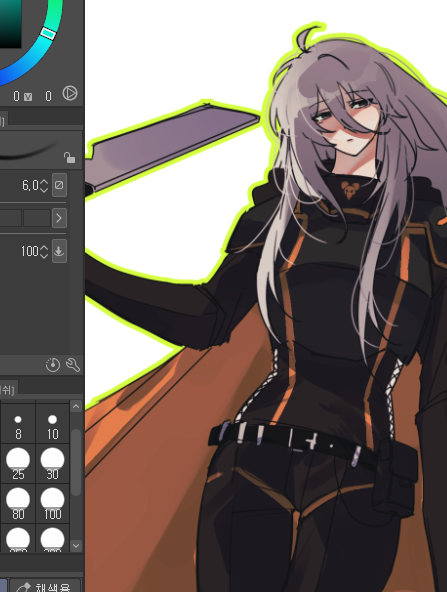Select brush size preset 25
Image resolution: width=447 pixels, height=592 pixels.
point(18,463)
